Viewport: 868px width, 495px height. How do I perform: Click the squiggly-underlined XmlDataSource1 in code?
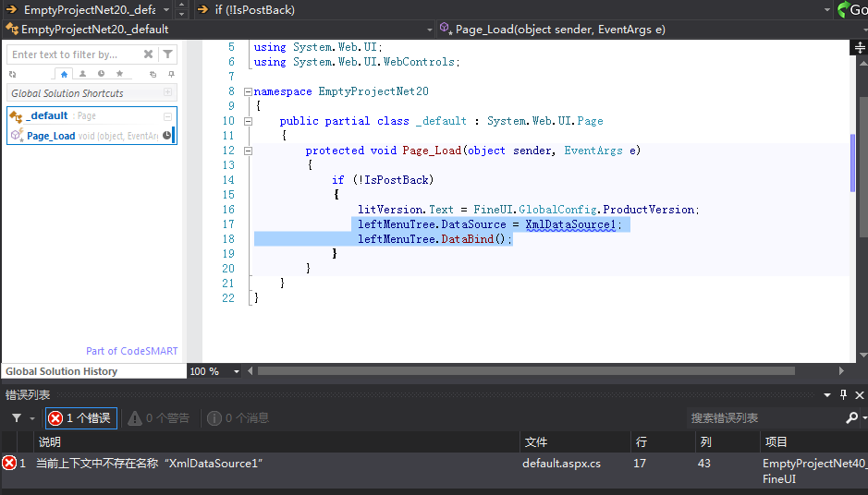[570, 224]
